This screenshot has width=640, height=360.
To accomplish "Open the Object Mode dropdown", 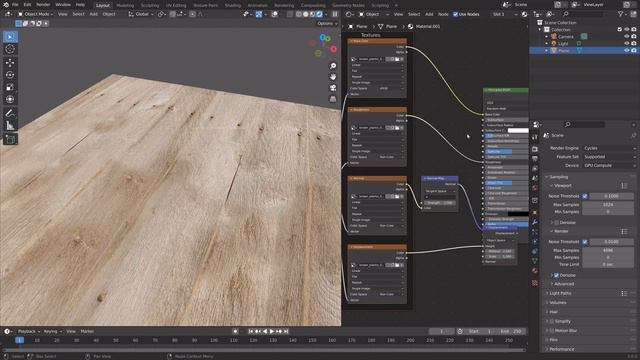I will [x=36, y=14].
